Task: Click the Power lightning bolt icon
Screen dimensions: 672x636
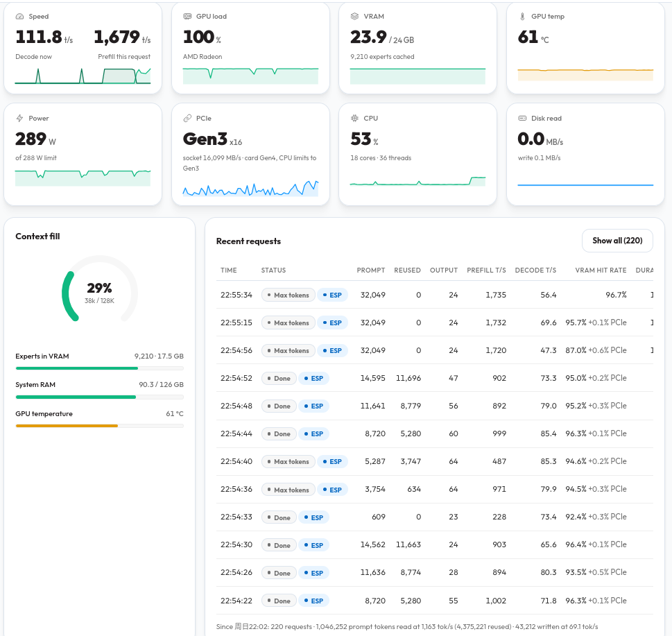Action: click(19, 119)
